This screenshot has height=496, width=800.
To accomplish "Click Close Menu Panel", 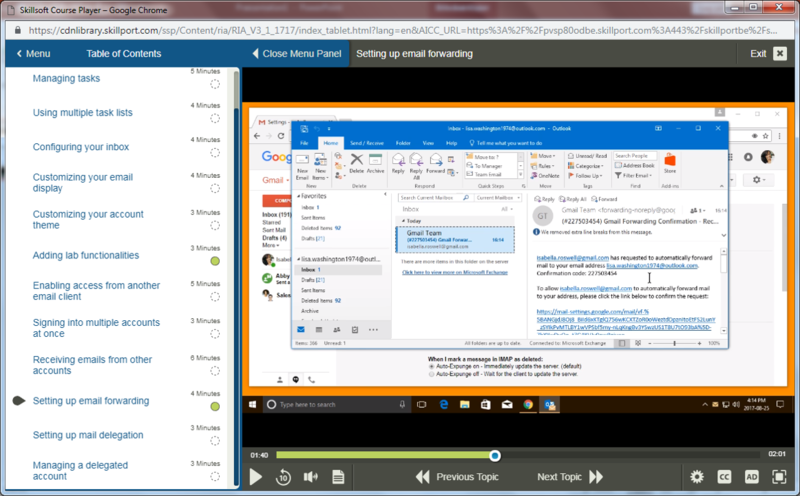I will pos(296,54).
